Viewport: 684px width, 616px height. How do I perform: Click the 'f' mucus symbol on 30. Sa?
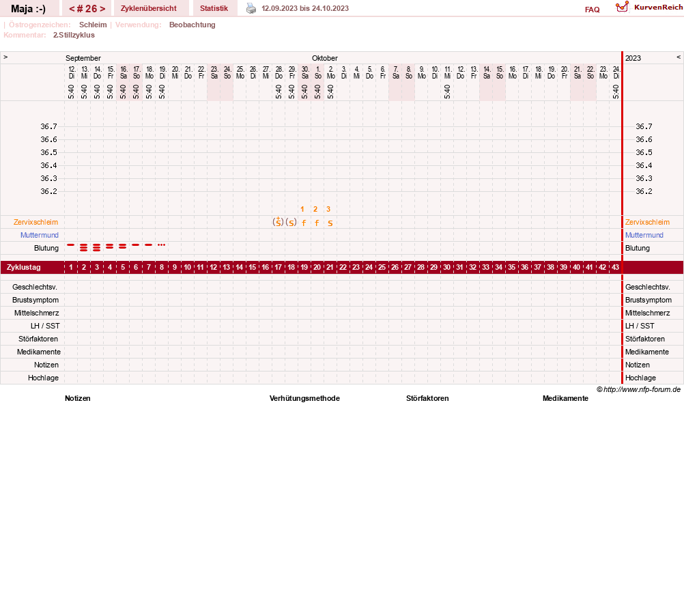click(304, 223)
